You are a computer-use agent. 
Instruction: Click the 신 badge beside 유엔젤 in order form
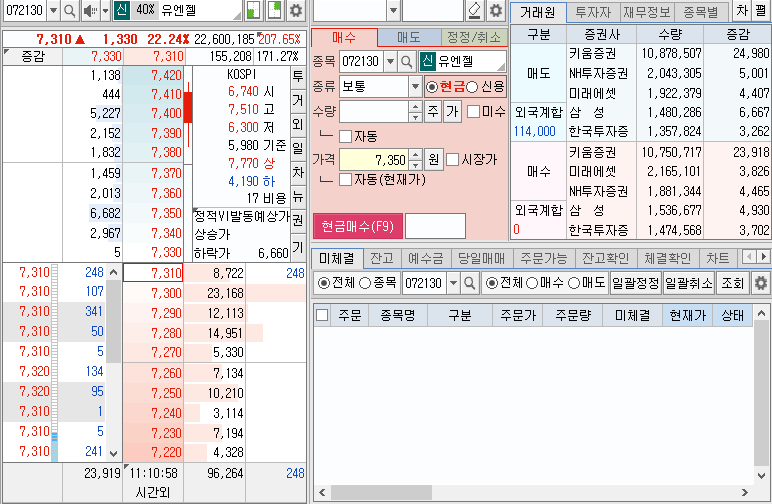click(428, 62)
